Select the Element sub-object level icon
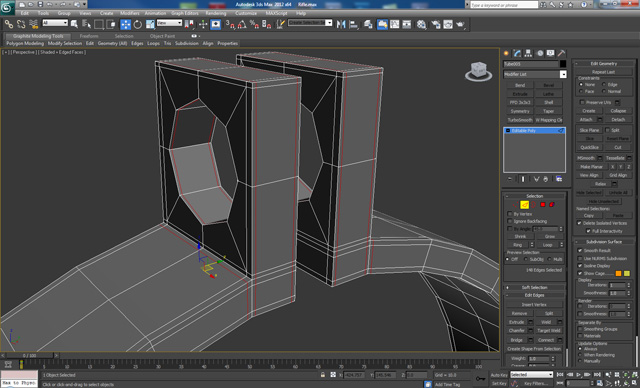This screenshot has height=388, width=640. [552, 205]
